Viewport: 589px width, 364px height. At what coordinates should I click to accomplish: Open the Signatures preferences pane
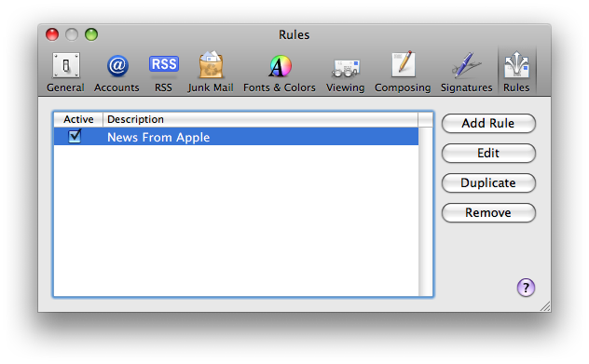point(467,72)
